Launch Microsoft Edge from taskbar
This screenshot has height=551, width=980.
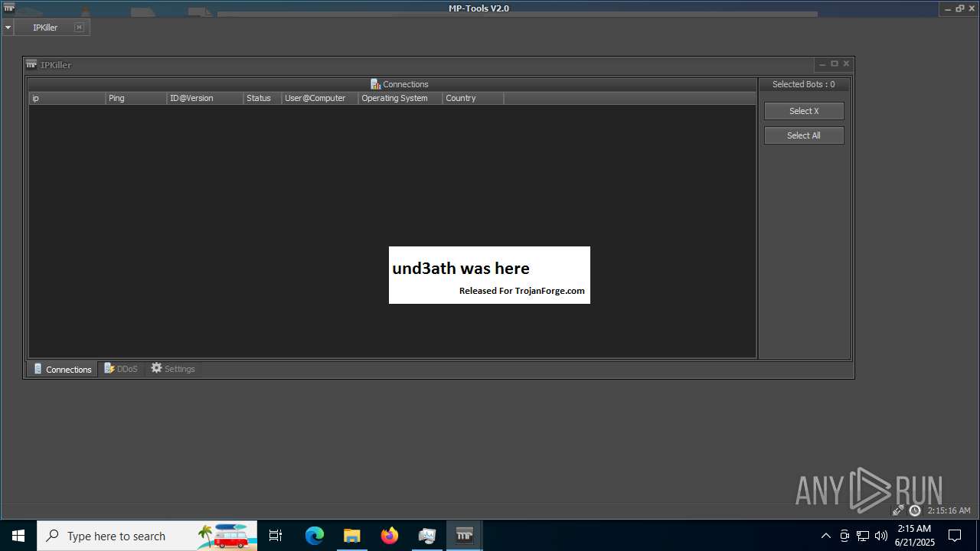tap(315, 536)
